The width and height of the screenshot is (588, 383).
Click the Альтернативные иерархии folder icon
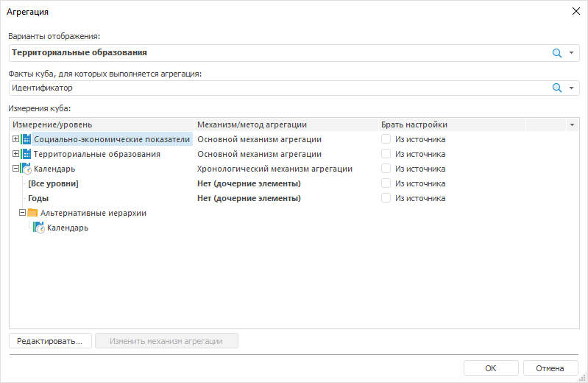(33, 213)
